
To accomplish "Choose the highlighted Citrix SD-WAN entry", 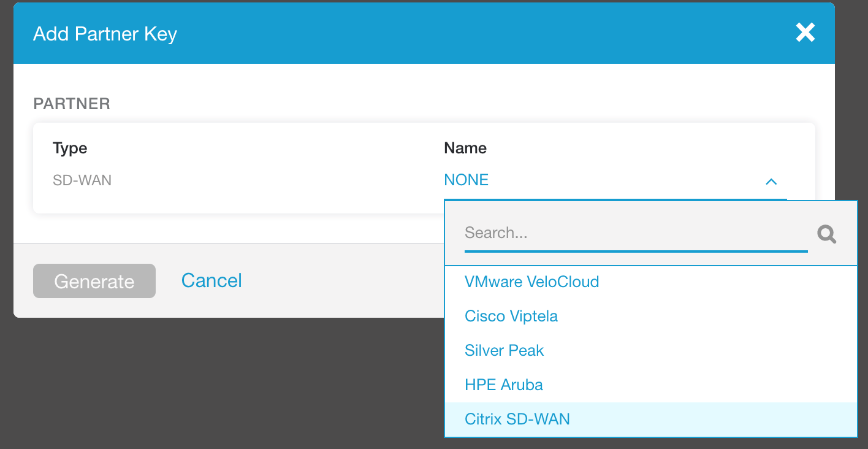I will (650, 420).
